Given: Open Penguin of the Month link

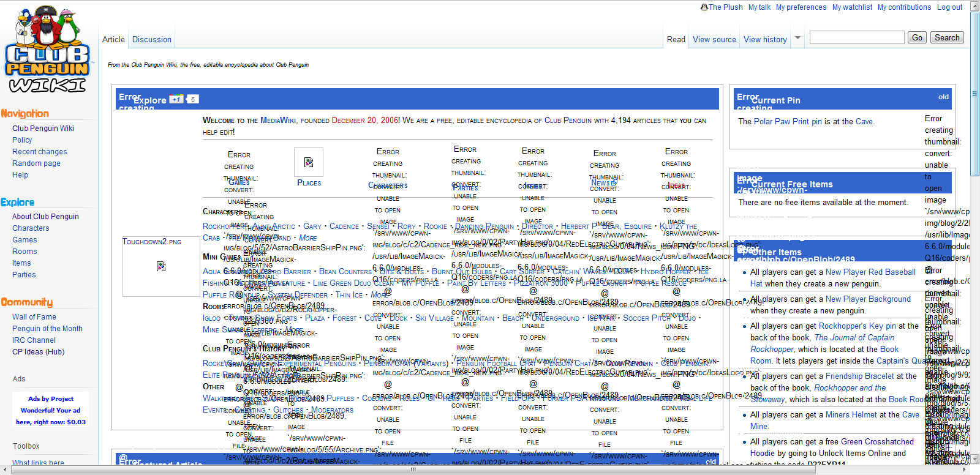Looking at the screenshot, I should tap(47, 329).
